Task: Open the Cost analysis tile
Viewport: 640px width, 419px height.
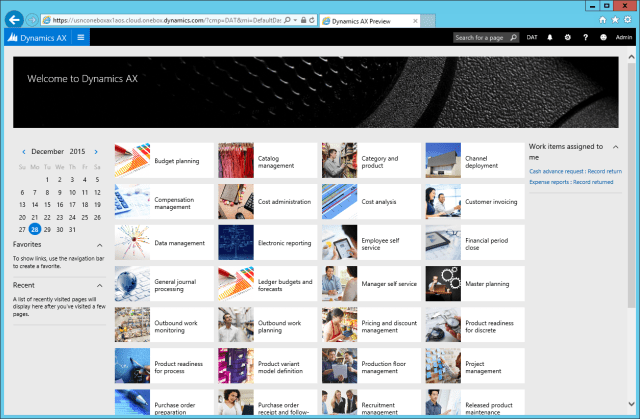Action: tap(371, 202)
